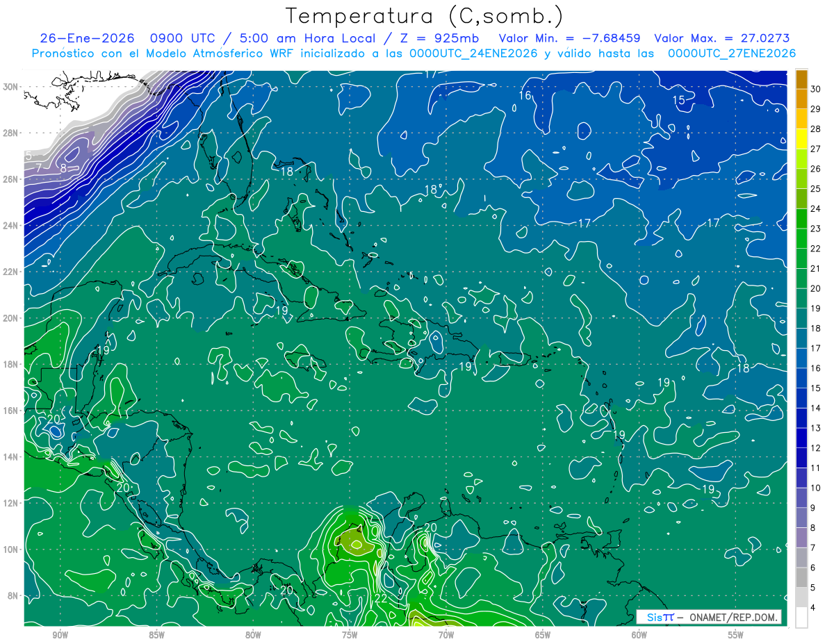This screenshot has height=644, width=834.
Task: Pick the orange swatch between legend 29 and 30
Action: click(801, 99)
